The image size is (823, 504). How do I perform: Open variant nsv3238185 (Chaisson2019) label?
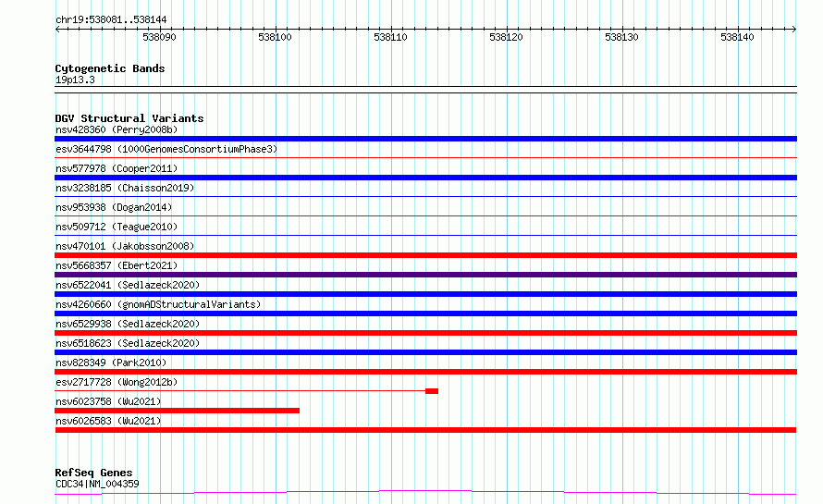point(125,188)
